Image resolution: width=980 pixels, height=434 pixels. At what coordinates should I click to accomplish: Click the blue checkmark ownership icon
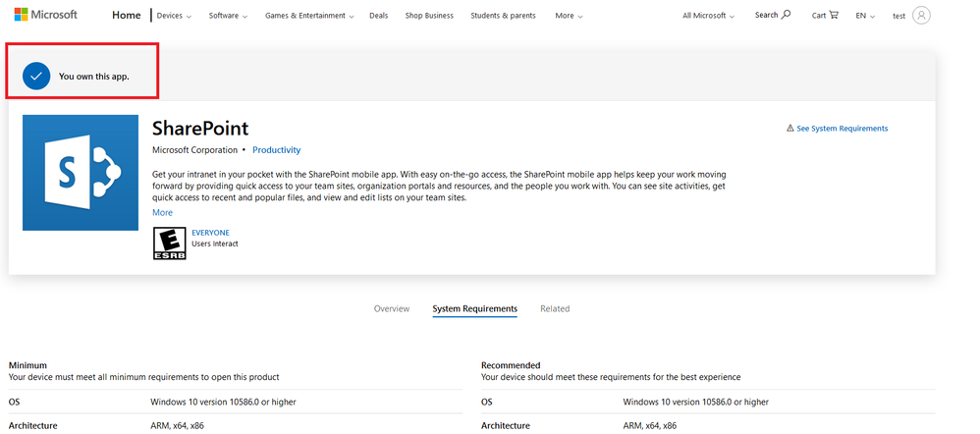pos(36,77)
